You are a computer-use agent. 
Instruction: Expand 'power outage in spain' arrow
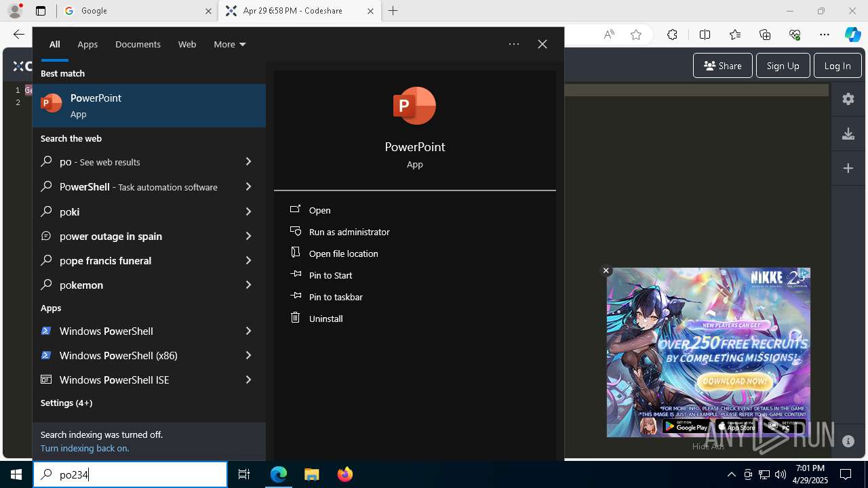coord(248,236)
